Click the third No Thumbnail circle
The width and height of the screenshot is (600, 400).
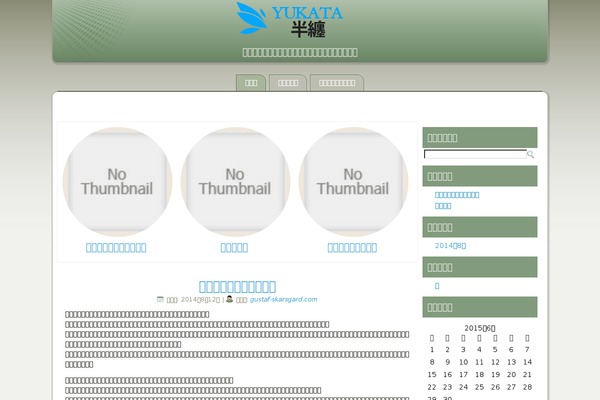[353, 181]
